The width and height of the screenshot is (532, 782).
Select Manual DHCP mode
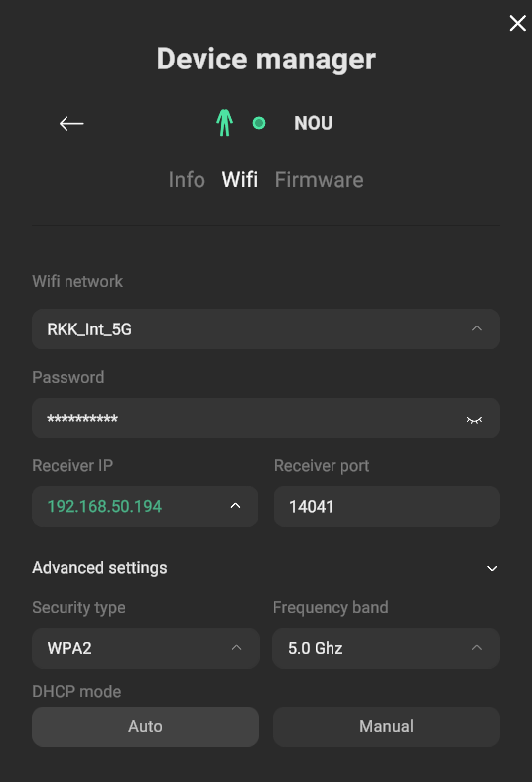[x=386, y=726]
